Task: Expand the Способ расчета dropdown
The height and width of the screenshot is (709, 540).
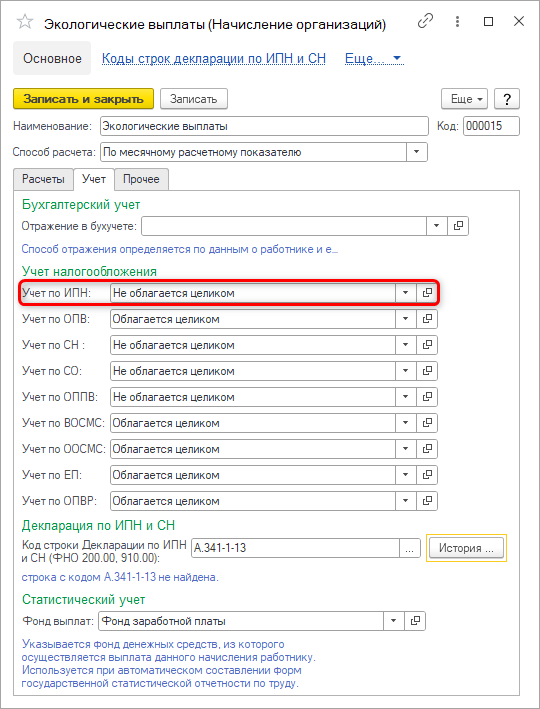Action: [417, 152]
